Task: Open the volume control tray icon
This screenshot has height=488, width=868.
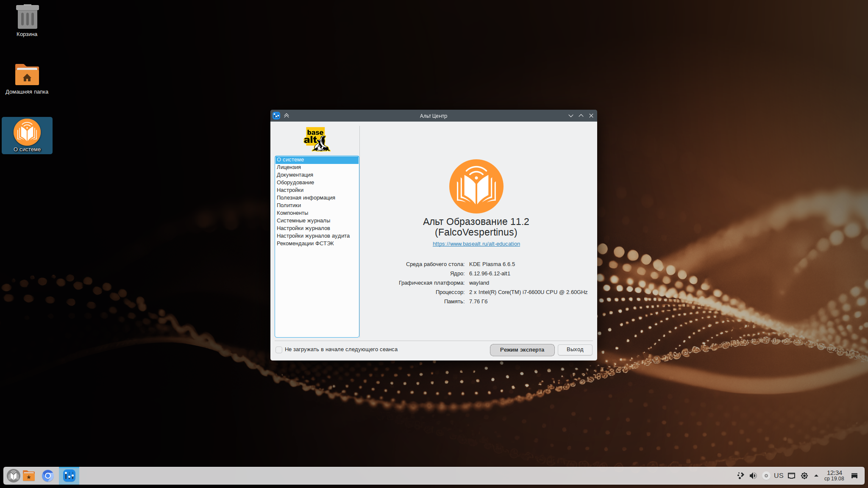Action: (753, 476)
